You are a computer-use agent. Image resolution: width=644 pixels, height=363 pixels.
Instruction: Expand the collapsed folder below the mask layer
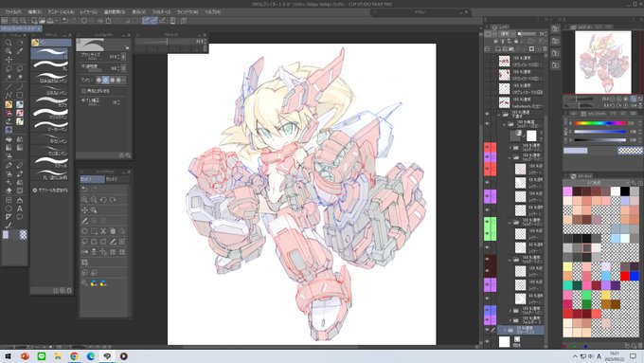[510, 147]
